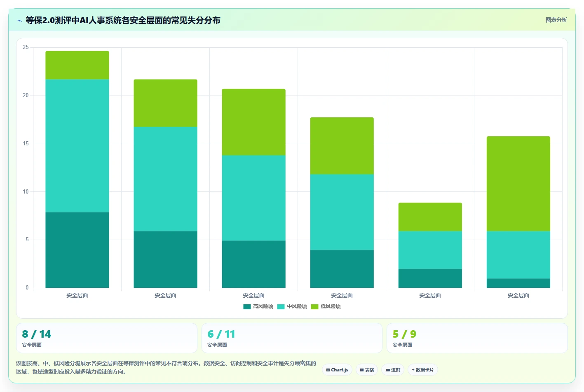Click the chart title 等保2.0测评中AI人事系统
The image size is (584, 392).
[123, 20]
